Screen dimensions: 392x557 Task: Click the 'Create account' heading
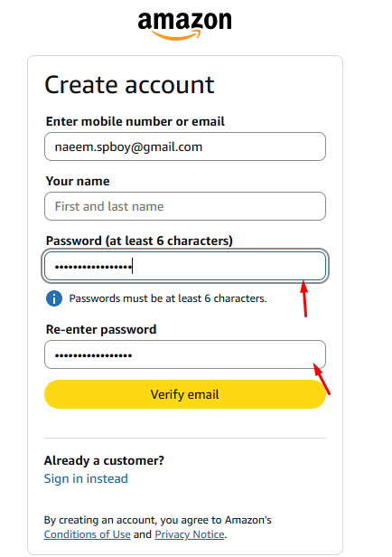click(x=129, y=85)
